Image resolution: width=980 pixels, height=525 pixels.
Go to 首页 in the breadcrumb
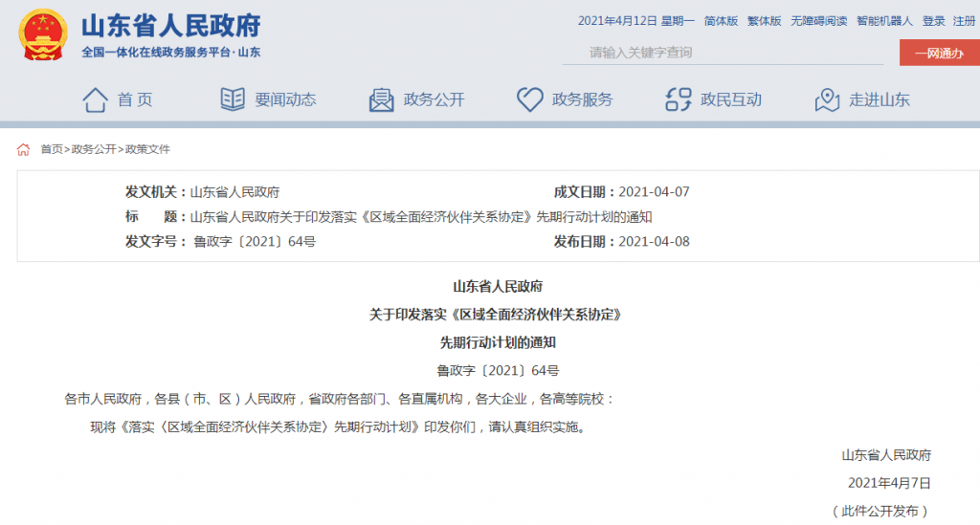52,149
